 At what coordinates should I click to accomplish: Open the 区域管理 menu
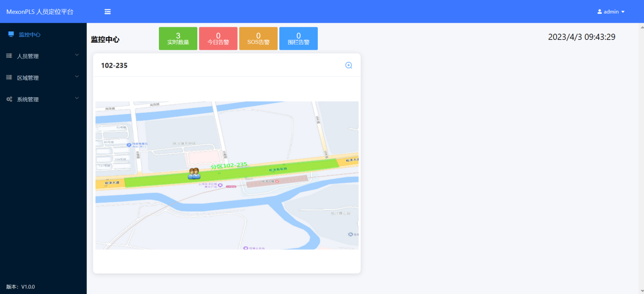pyautogui.click(x=43, y=78)
